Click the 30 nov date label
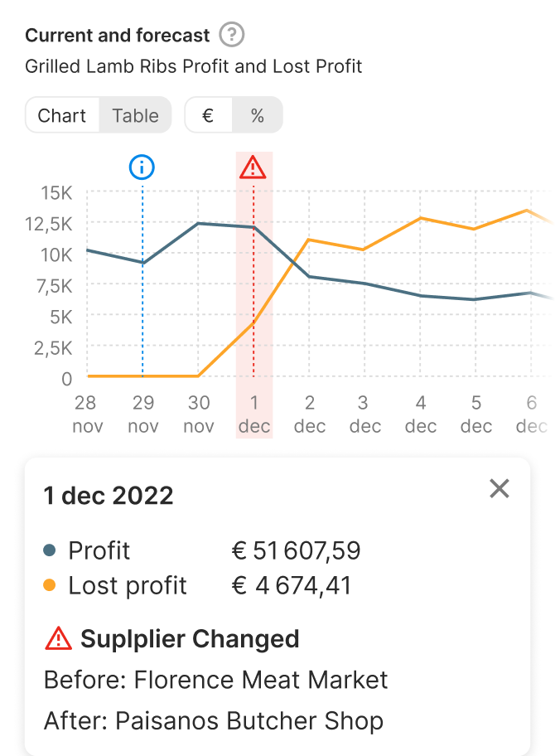 coord(199,414)
